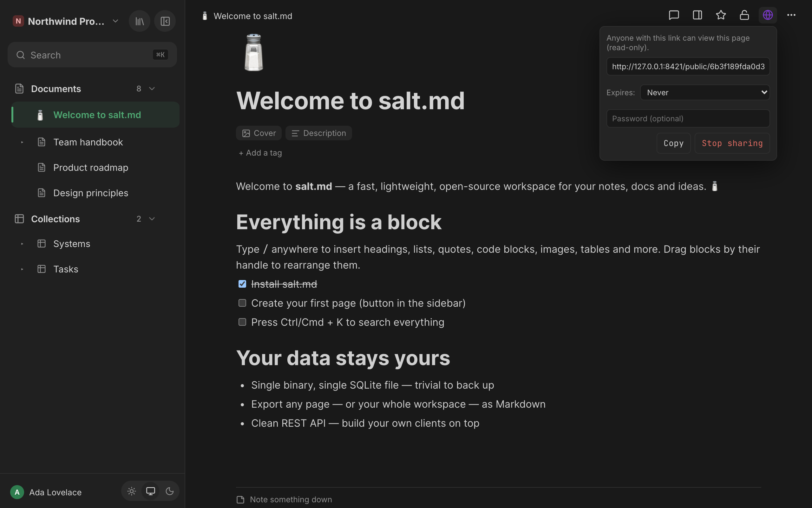Click the Tasks collection table icon

pyautogui.click(x=42, y=269)
